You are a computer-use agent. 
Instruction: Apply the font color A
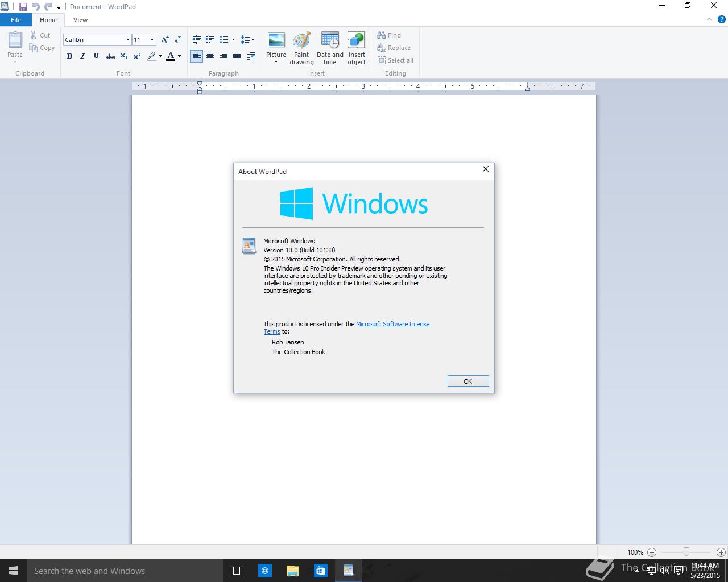(x=171, y=56)
